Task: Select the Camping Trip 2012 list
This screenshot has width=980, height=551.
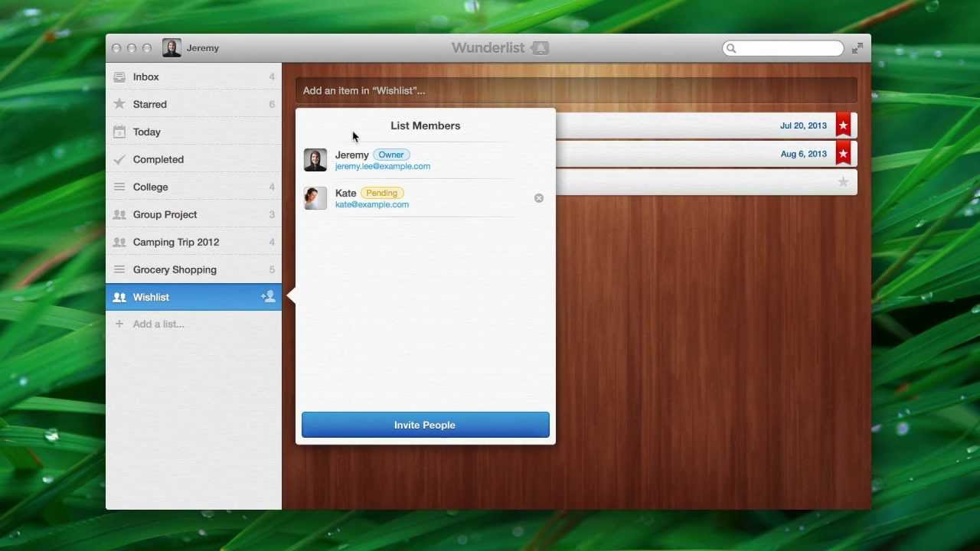Action: (x=194, y=242)
